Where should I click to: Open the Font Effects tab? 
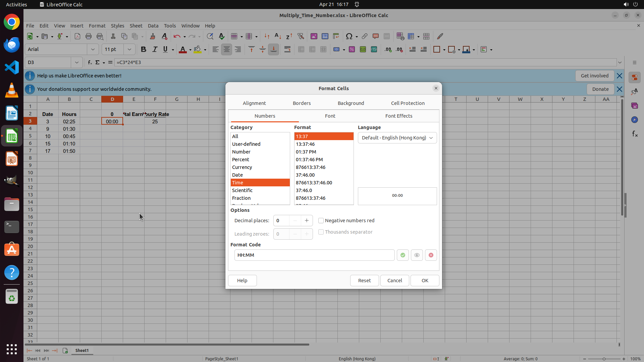point(398,116)
